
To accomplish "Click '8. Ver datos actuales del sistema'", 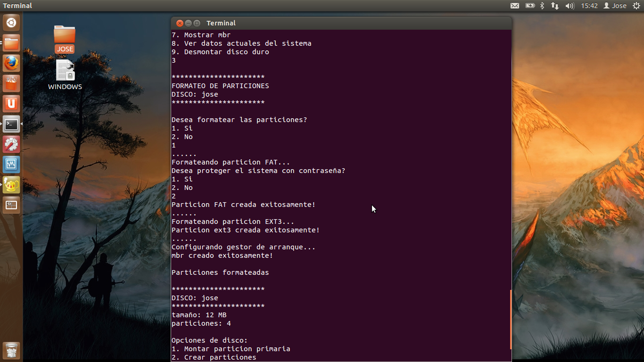I will (241, 43).
